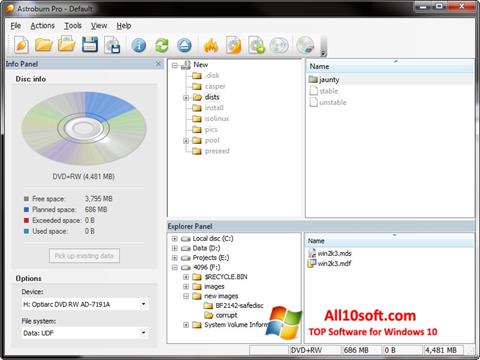Expand the dists folder node
The image size is (480, 360).
pyautogui.click(x=186, y=98)
